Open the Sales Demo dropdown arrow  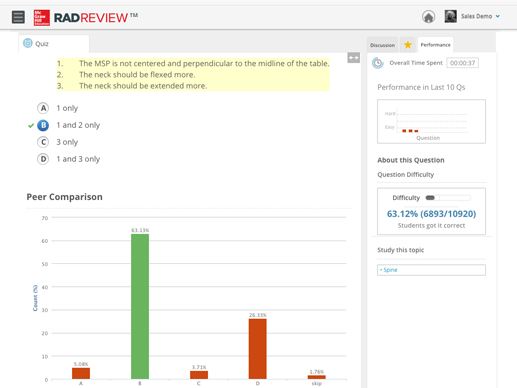click(x=498, y=16)
